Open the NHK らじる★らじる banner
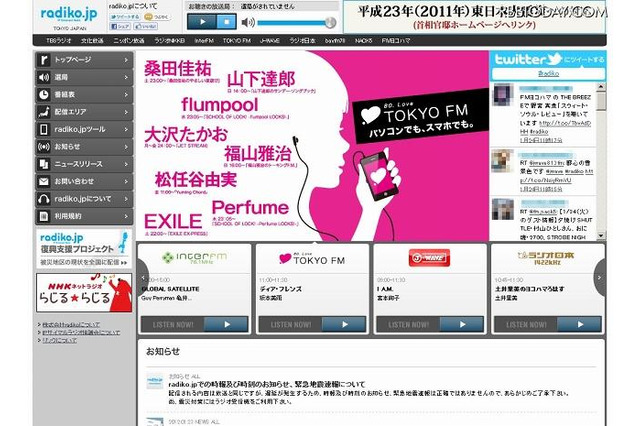Screen dimensions: 640x426 (84, 293)
